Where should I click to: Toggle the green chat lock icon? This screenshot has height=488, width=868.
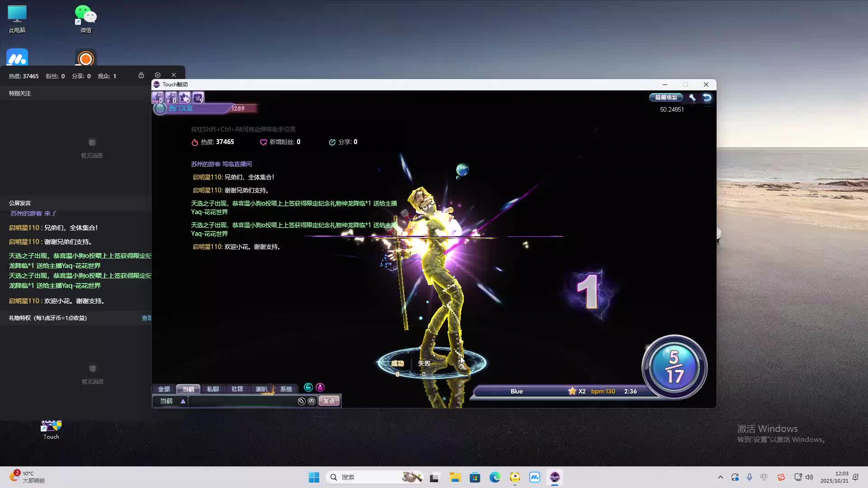pos(308,388)
